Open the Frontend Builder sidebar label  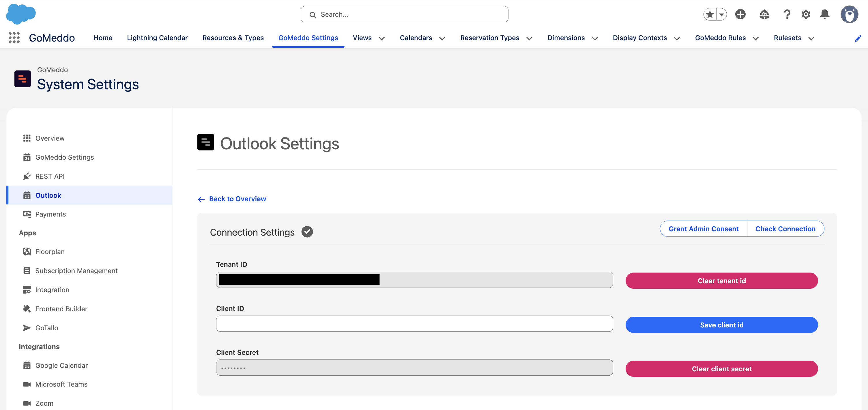coord(61,309)
